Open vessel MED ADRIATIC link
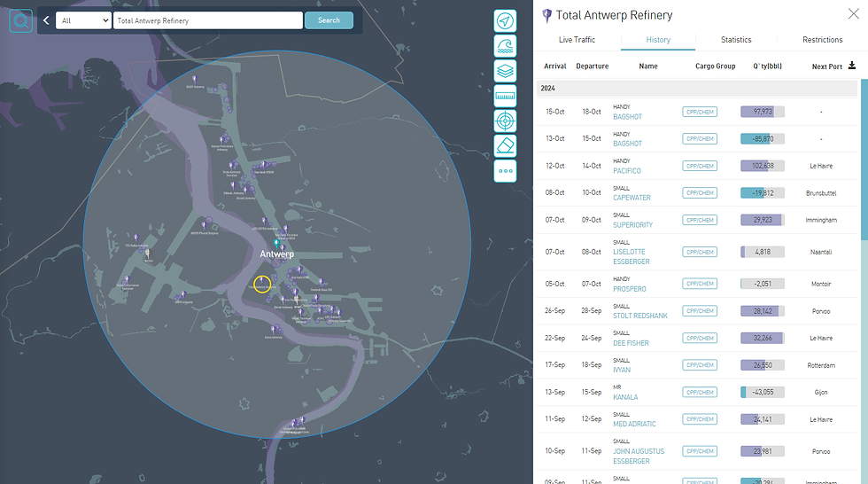 [634, 425]
